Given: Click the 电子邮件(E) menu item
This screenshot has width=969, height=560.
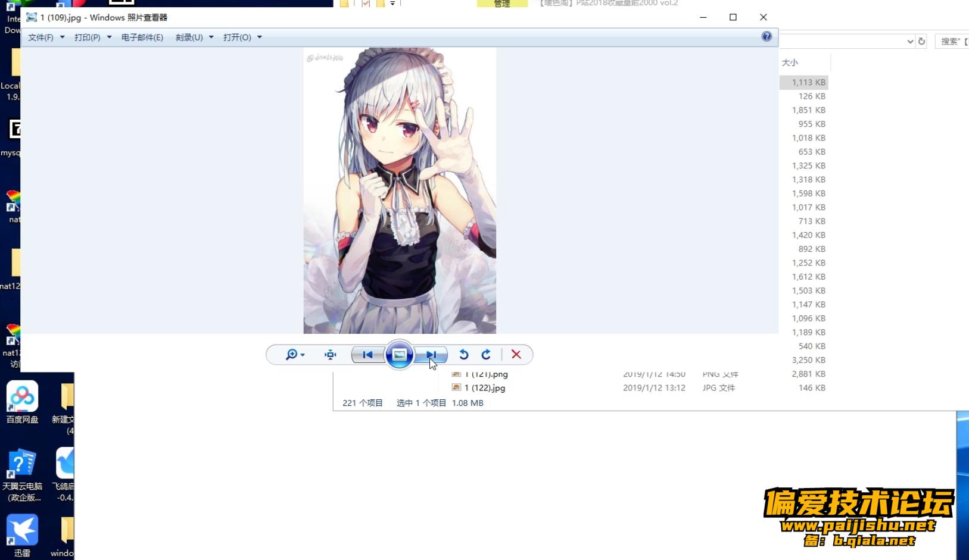Looking at the screenshot, I should click(142, 37).
